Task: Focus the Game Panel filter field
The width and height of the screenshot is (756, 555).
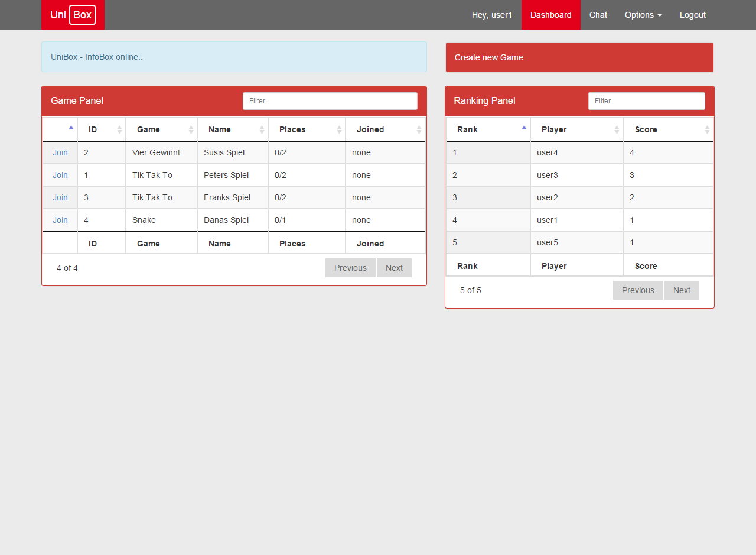Action: (x=330, y=101)
